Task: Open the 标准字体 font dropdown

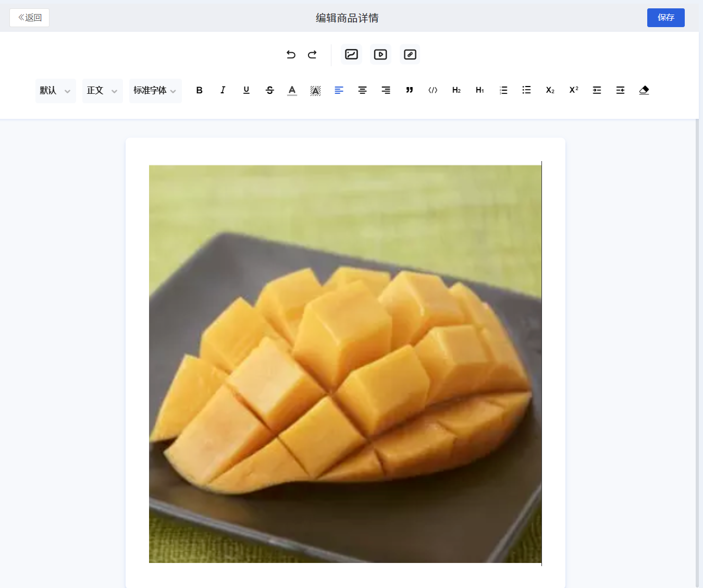Action: 155,91
